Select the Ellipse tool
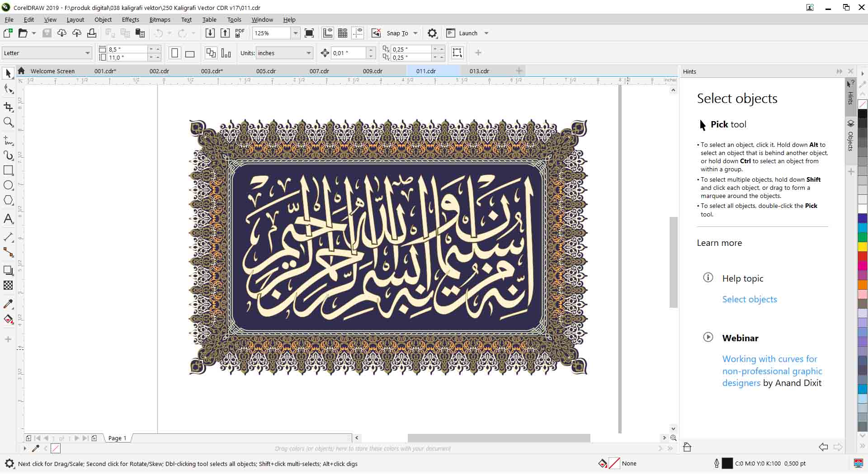 click(x=8, y=185)
